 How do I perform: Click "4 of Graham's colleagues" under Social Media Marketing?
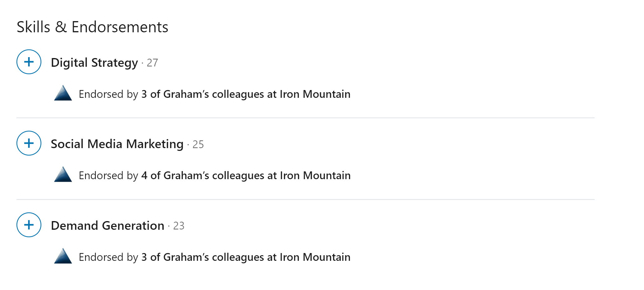click(x=202, y=175)
